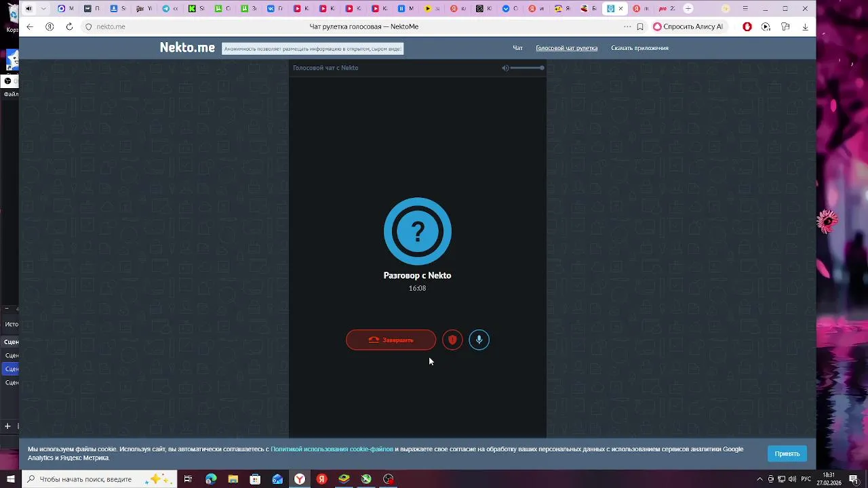This screenshot has height=488, width=868.
Task: Click the Alice assistant sparkle tab-bar icon
Action: [x=726, y=9]
